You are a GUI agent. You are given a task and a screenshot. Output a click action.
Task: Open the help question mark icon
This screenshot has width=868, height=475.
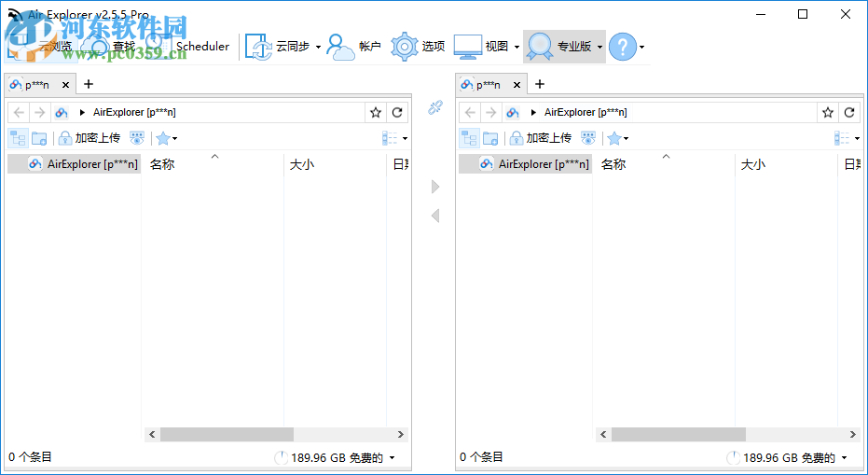pyautogui.click(x=622, y=47)
